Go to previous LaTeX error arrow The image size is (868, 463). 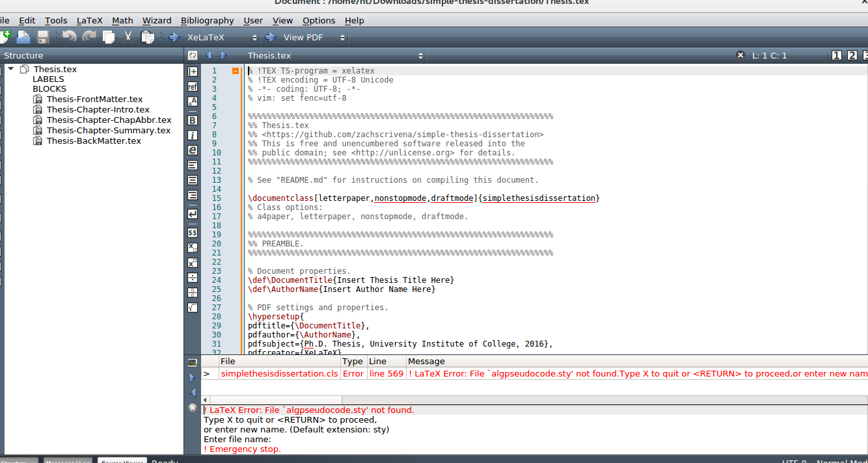(192, 393)
